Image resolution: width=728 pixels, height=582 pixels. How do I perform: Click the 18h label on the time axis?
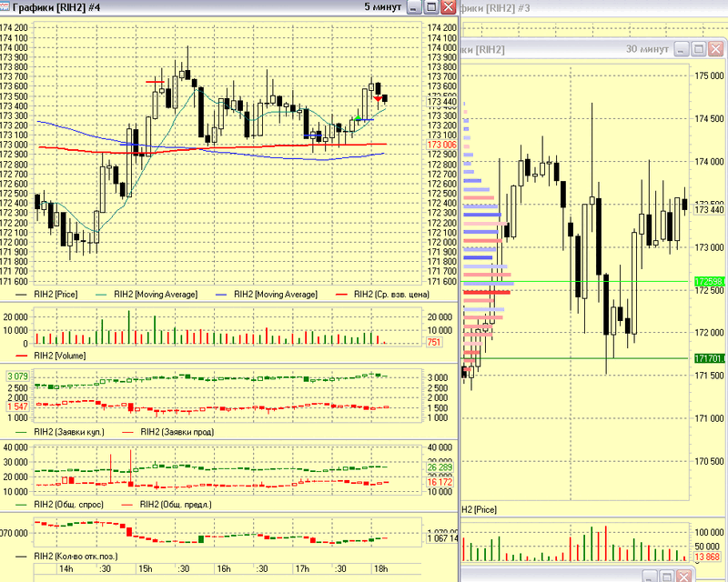click(380, 569)
